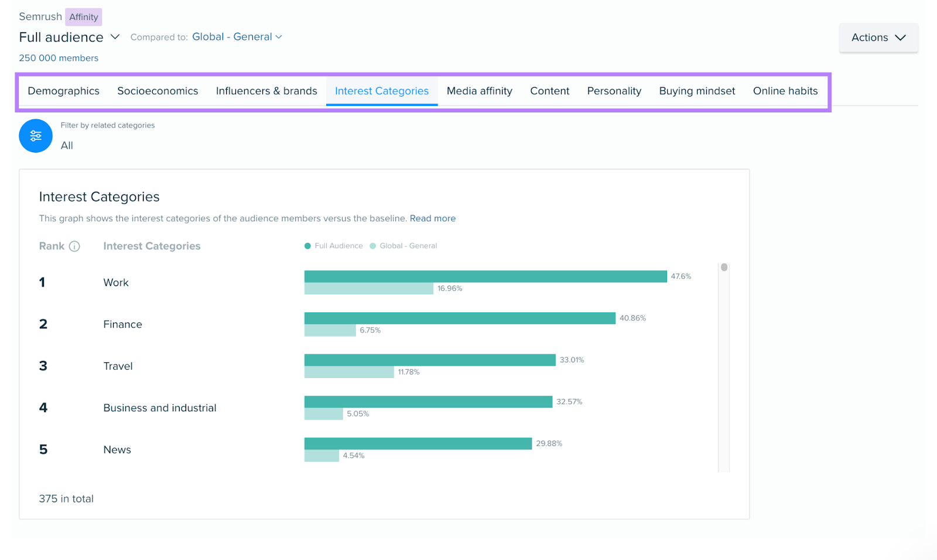Click the Read more link
This screenshot has height=560, width=937.
tap(432, 218)
